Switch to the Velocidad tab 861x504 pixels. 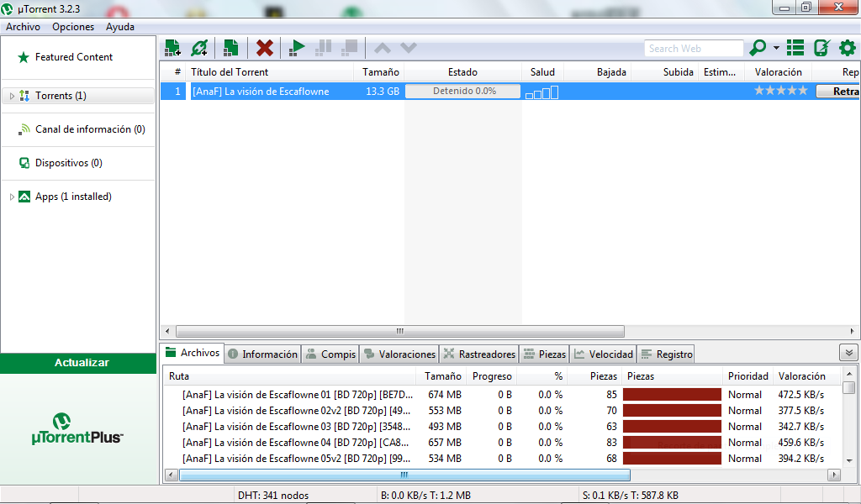click(604, 354)
